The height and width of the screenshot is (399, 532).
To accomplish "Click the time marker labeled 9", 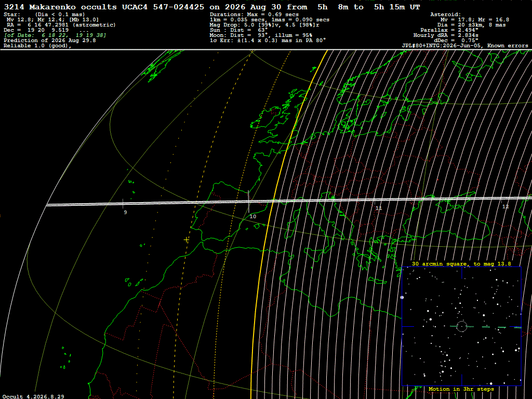I will pyautogui.click(x=125, y=212).
